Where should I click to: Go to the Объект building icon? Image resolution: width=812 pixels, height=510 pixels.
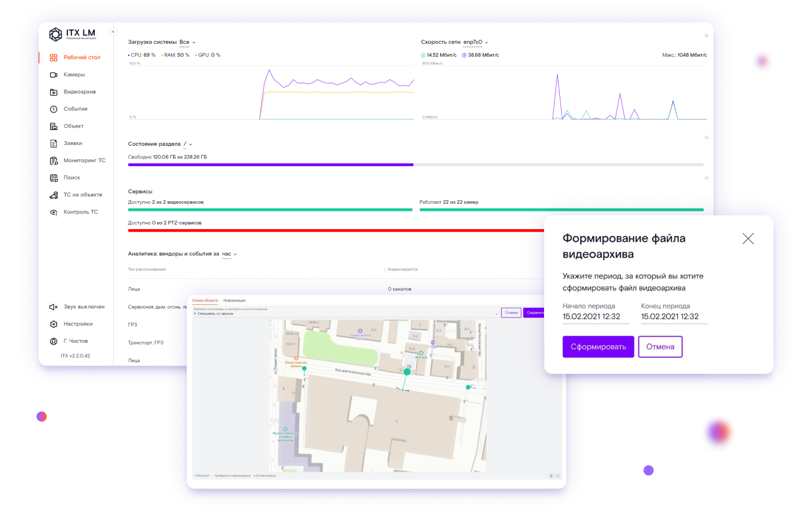click(54, 126)
